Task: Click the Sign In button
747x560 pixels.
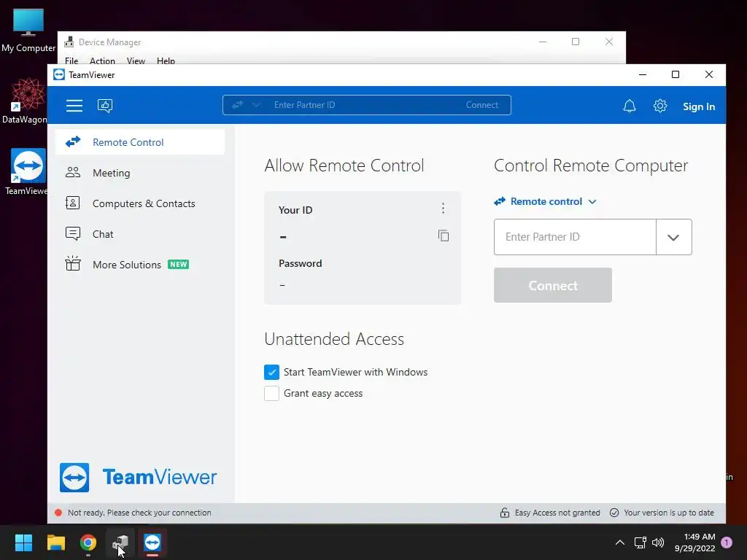Action: click(x=699, y=106)
